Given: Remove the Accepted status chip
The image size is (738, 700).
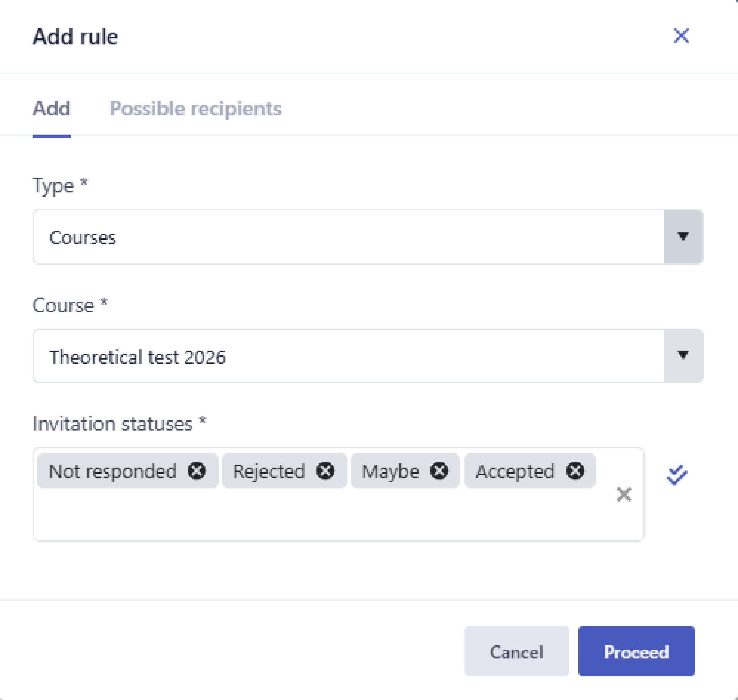Looking at the screenshot, I should click(x=575, y=470).
